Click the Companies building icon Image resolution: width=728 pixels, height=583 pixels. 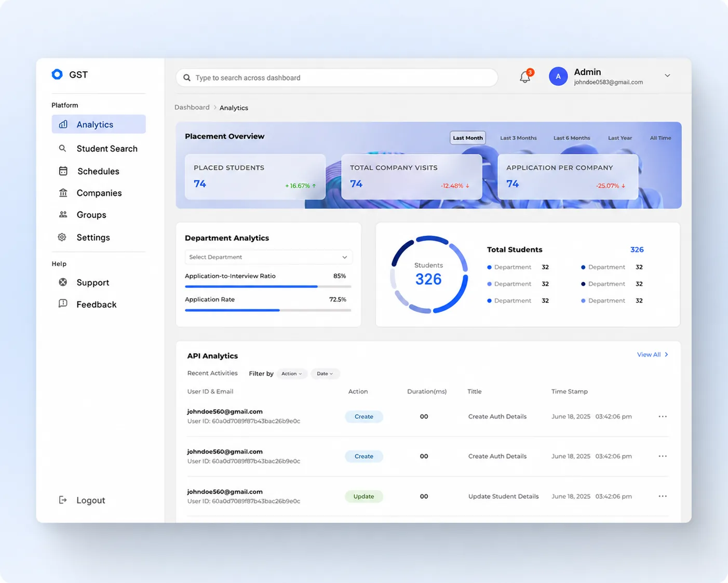point(63,193)
